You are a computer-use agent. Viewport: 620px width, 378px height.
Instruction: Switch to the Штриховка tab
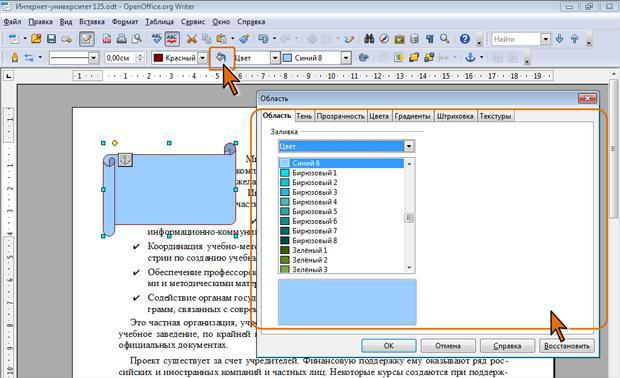[x=455, y=116]
